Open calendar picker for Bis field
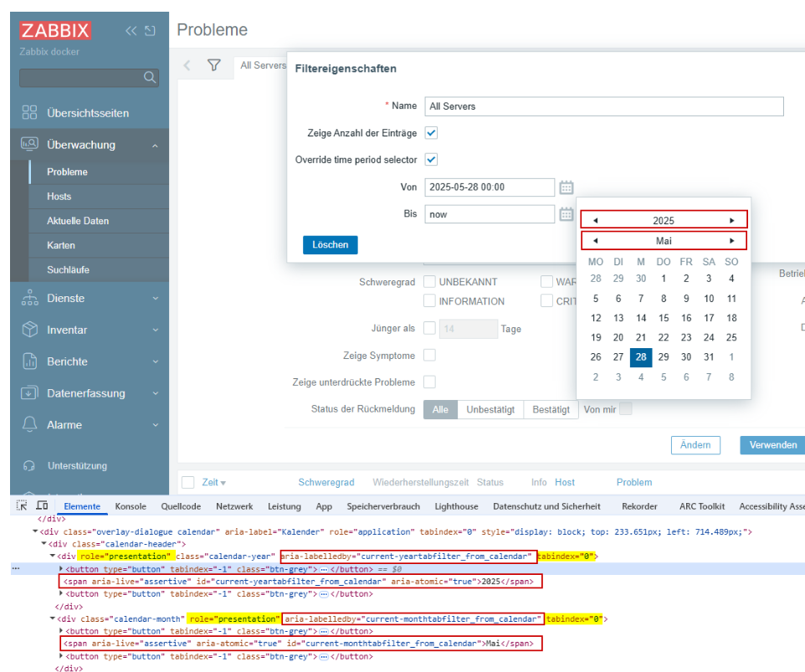Viewport: 805px width, 672px height. 567,214
